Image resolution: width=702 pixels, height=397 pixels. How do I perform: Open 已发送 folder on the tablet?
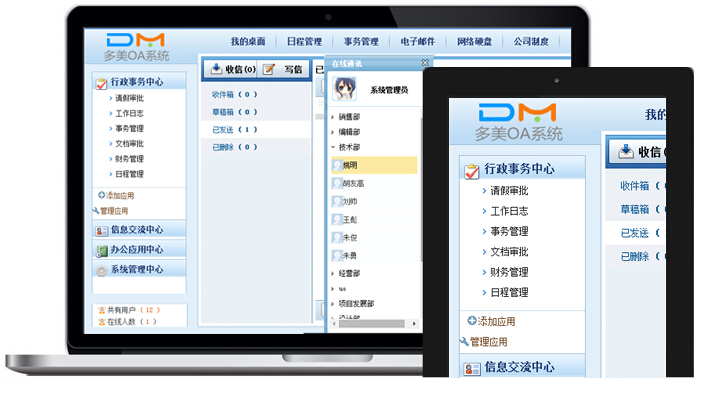(x=635, y=233)
